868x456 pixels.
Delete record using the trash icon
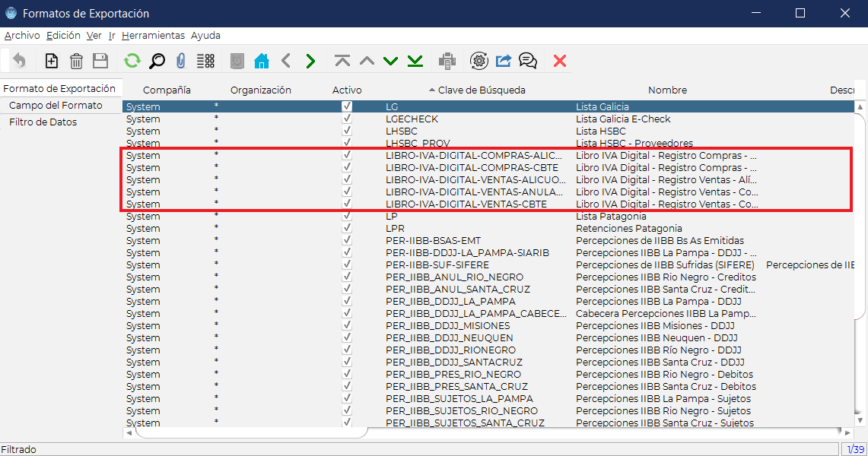76,61
